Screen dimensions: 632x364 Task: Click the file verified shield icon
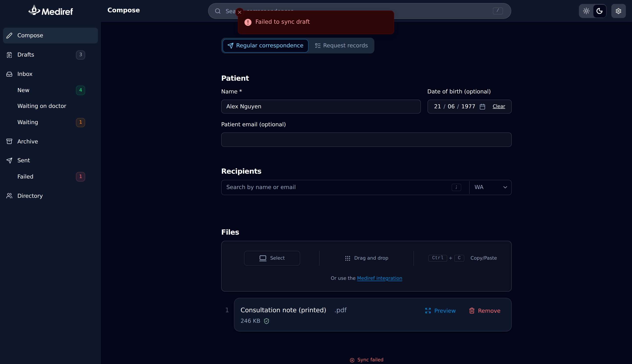266,321
